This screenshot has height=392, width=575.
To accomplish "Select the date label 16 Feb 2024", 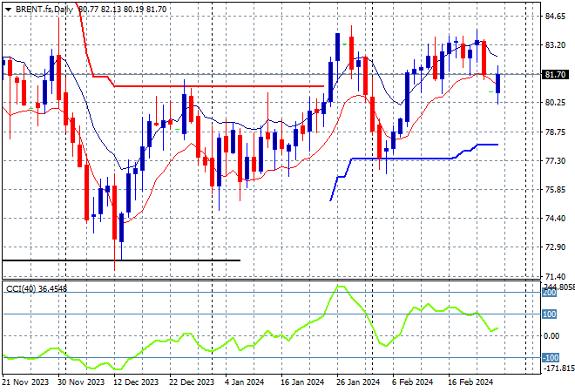I will click(470, 382).
